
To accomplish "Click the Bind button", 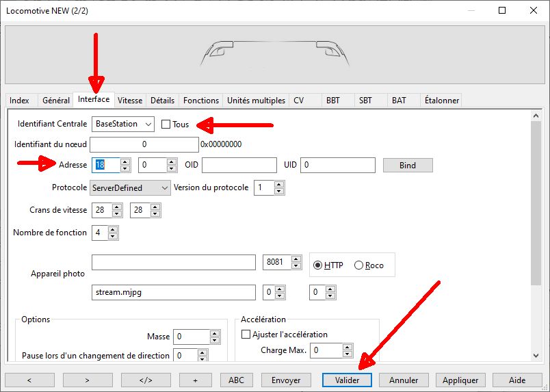I will pos(408,166).
